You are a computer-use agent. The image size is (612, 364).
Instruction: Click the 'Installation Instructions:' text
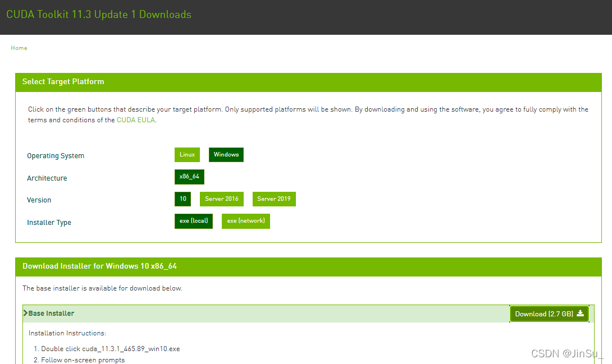click(x=67, y=333)
